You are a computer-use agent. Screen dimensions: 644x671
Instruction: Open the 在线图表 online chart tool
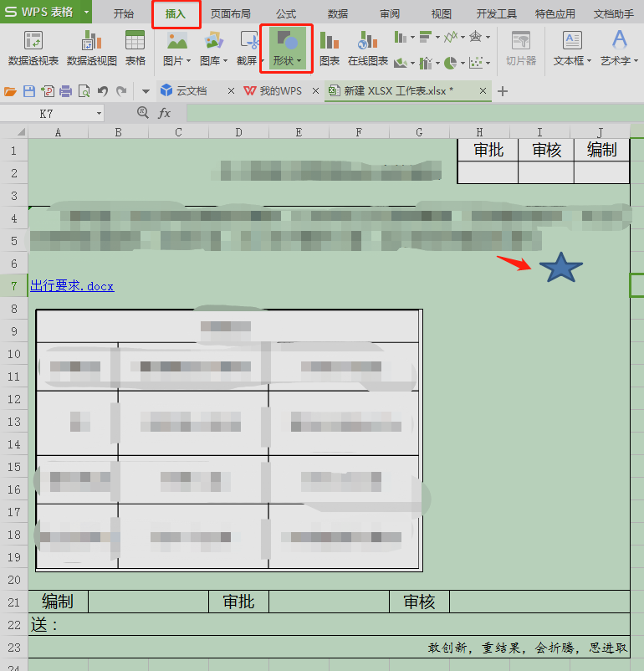pyautogui.click(x=367, y=49)
